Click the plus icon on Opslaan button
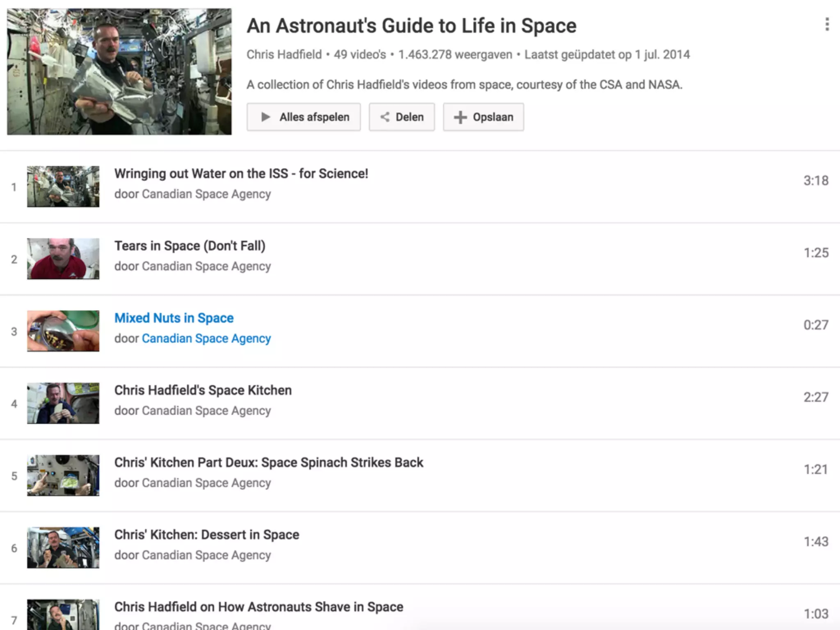This screenshot has width=840, height=630. click(460, 117)
